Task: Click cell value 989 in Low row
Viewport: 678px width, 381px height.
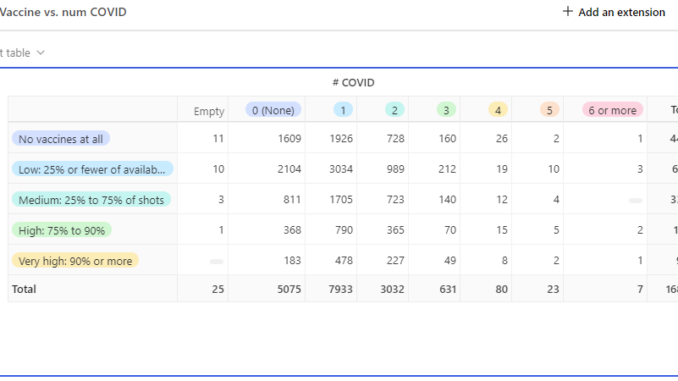Action: tap(396, 169)
